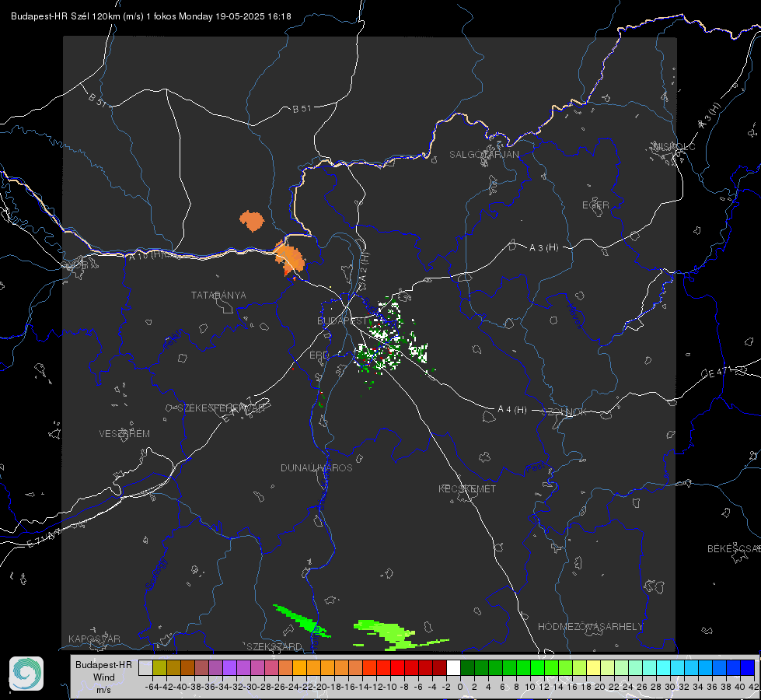Click the swirl logo icon at bottom left
Image resolution: width=761 pixels, height=700 pixels.
[x=26, y=674]
